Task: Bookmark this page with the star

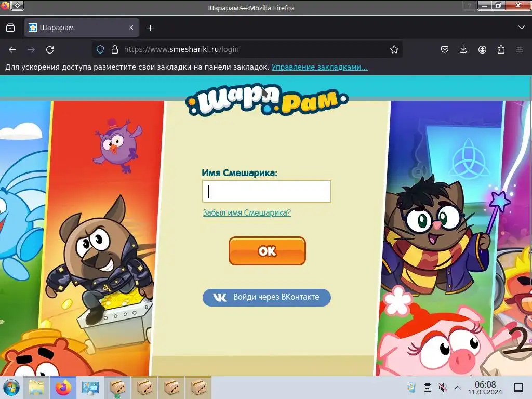Action: coord(394,49)
